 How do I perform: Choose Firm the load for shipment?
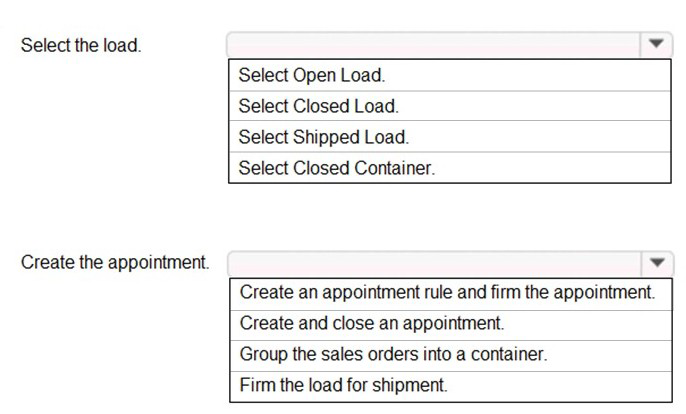(451, 385)
